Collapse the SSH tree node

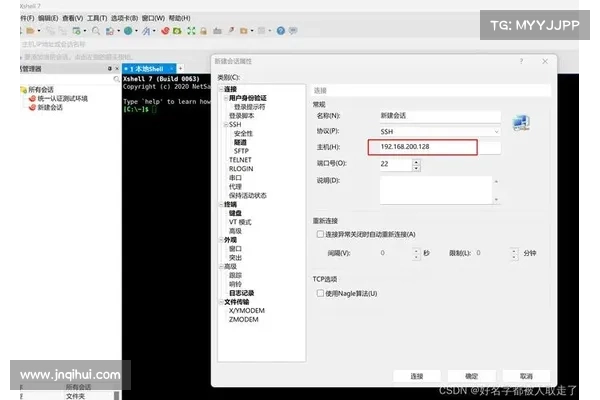[226, 124]
